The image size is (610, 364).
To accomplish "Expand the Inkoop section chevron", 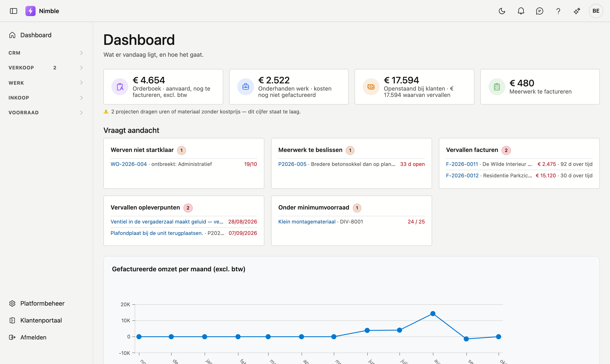I will click(81, 98).
